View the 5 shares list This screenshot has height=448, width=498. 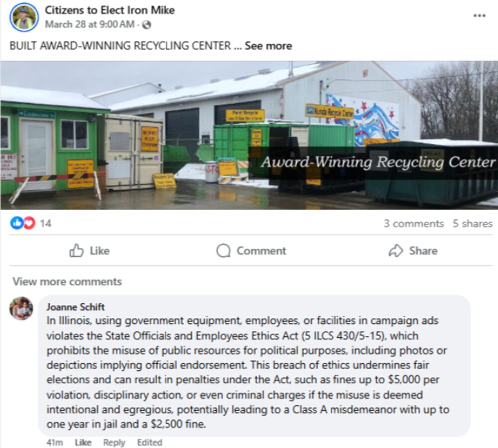pos(472,224)
